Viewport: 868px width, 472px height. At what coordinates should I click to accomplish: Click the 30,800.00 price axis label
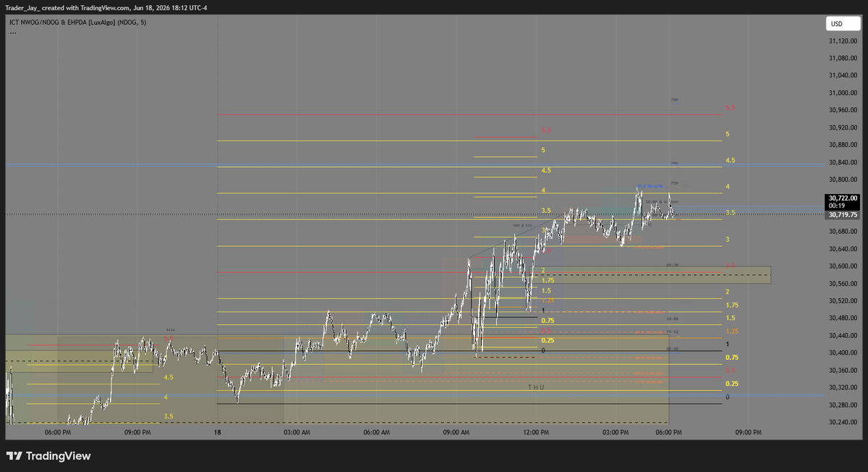pyautogui.click(x=843, y=180)
